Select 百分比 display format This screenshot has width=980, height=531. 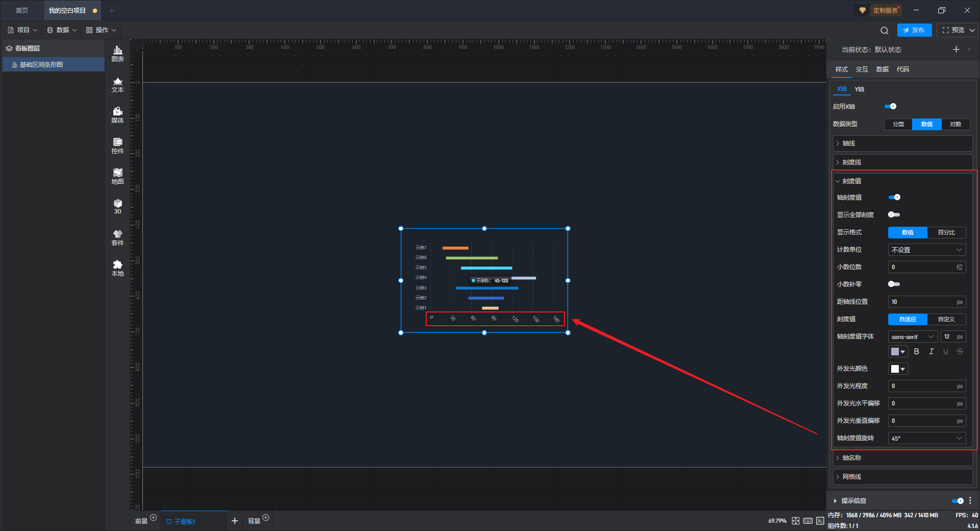tap(946, 232)
